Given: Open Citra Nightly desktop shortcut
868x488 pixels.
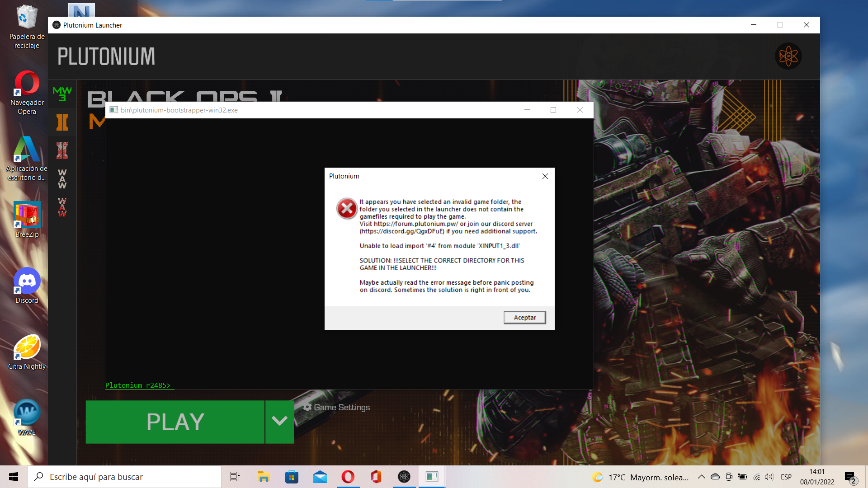Looking at the screenshot, I should (27, 352).
